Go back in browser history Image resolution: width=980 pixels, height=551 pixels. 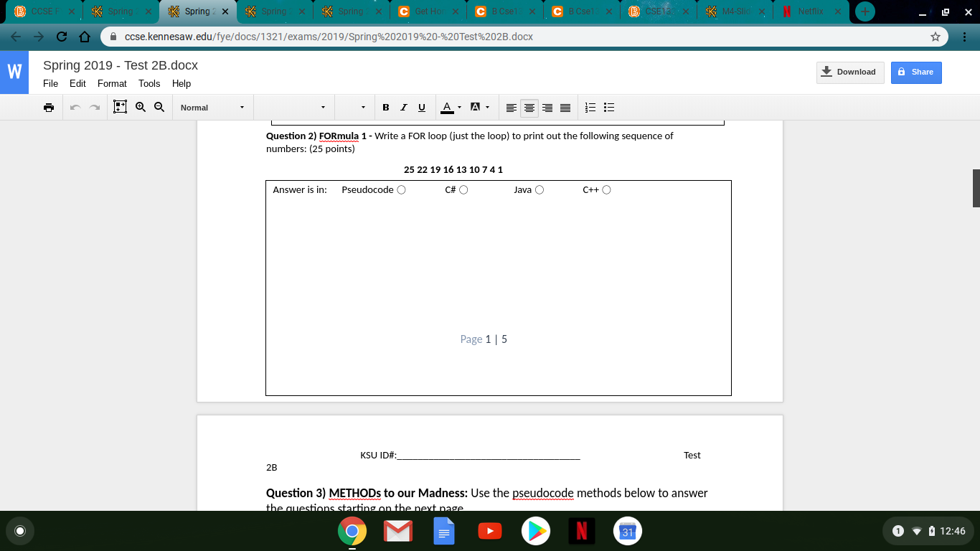[17, 37]
